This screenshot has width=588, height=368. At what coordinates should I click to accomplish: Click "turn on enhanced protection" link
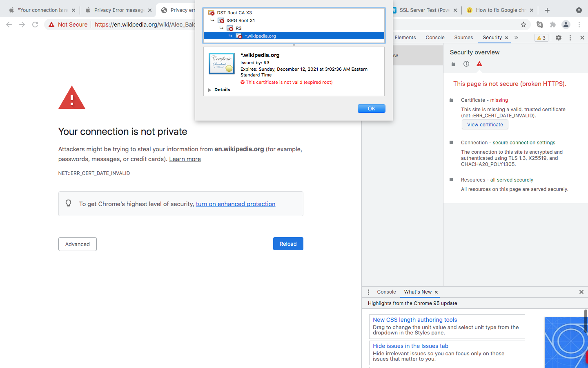tap(236, 204)
